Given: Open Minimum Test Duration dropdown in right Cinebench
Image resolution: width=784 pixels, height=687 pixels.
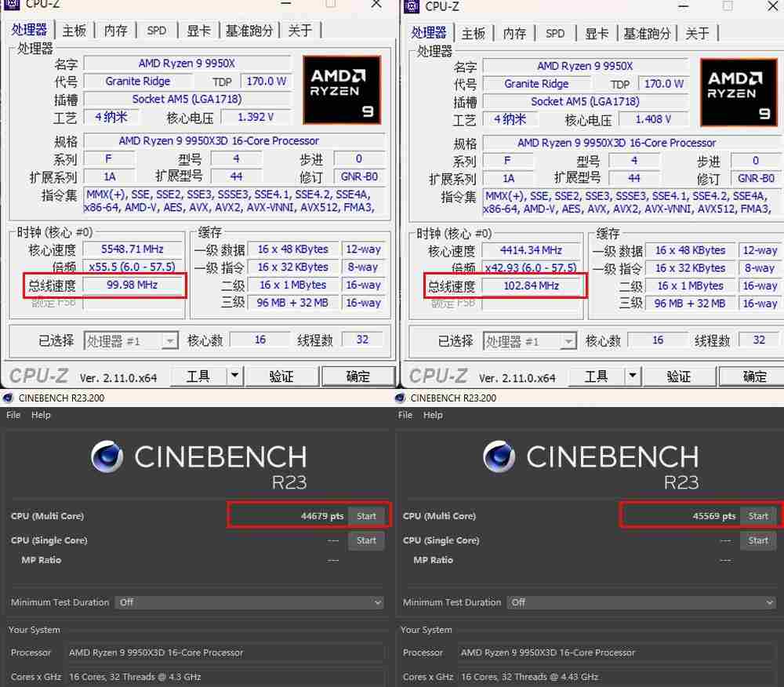Looking at the screenshot, I should 641,602.
